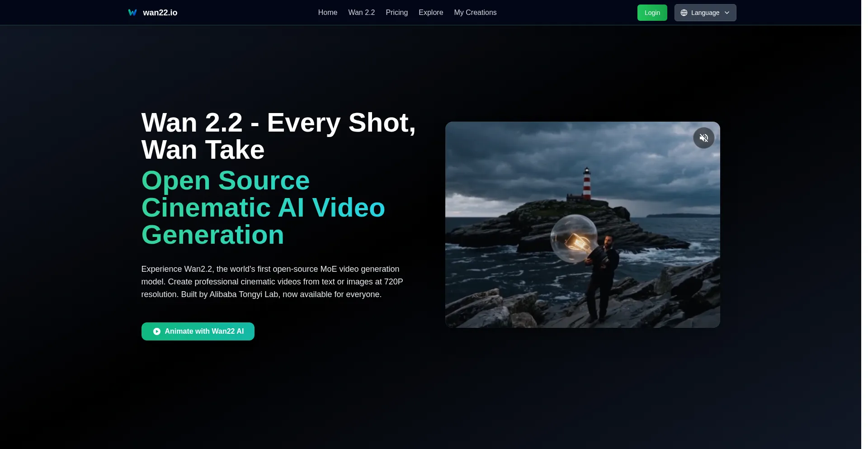
Task: Click the green Login button
Action: pyautogui.click(x=652, y=13)
